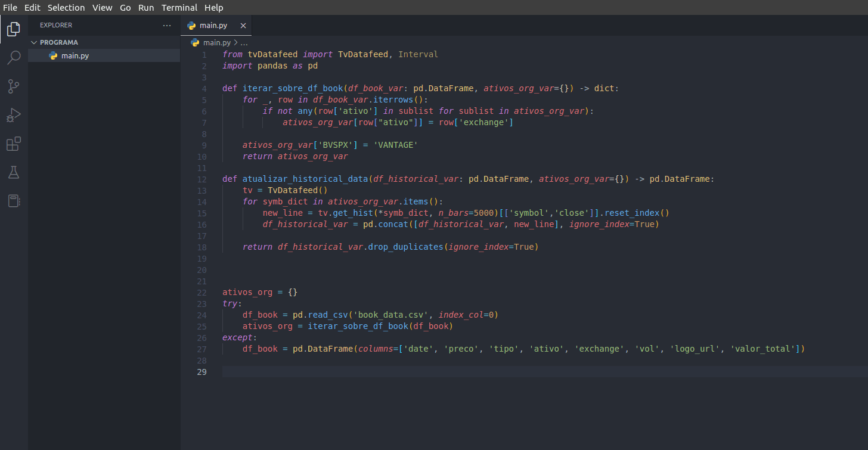Click the EXPLORER panel title
This screenshot has width=868, height=450.
click(x=56, y=26)
